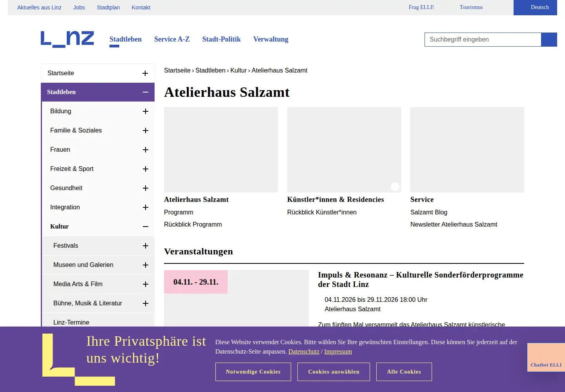This screenshot has width=565, height=392.
Task: Open the Verwaltung navigation tab
Action: pos(271,39)
